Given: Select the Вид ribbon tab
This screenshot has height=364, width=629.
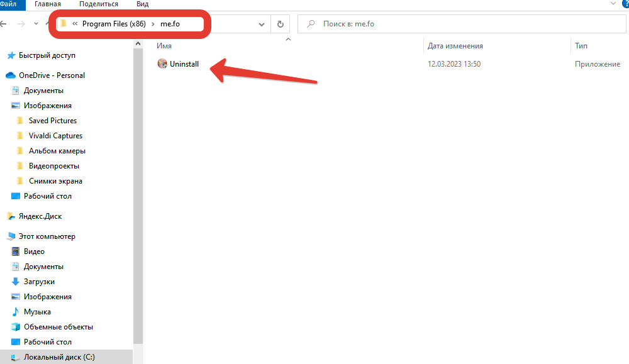Looking at the screenshot, I should [142, 4].
